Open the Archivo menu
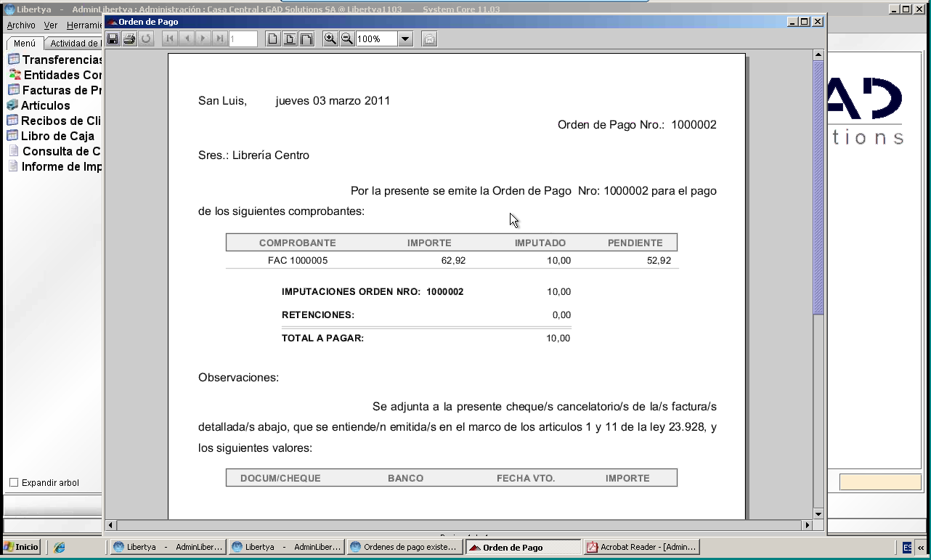The height and width of the screenshot is (560, 931). [21, 25]
